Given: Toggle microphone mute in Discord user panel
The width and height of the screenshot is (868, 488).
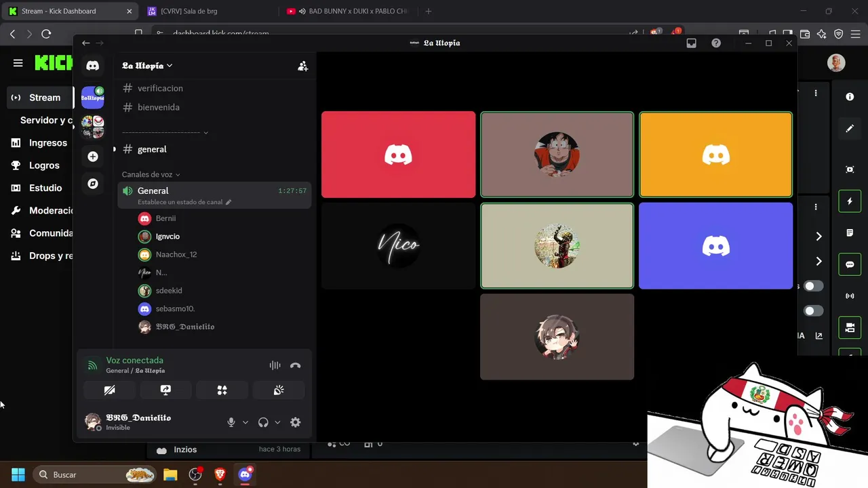Looking at the screenshot, I should tap(231, 422).
